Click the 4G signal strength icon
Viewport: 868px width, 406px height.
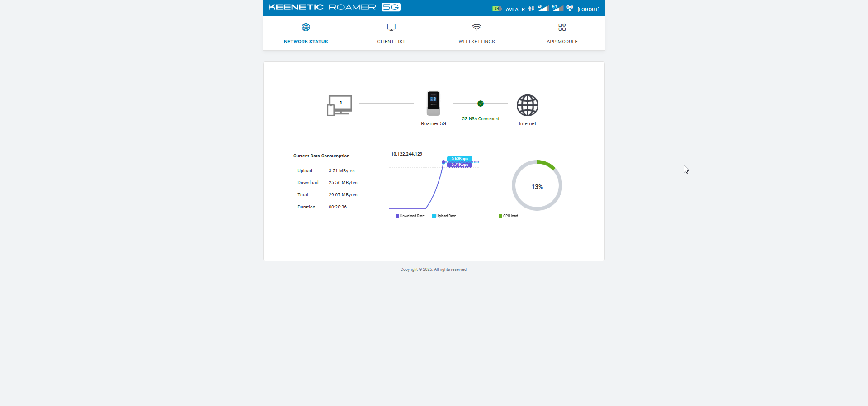543,8
